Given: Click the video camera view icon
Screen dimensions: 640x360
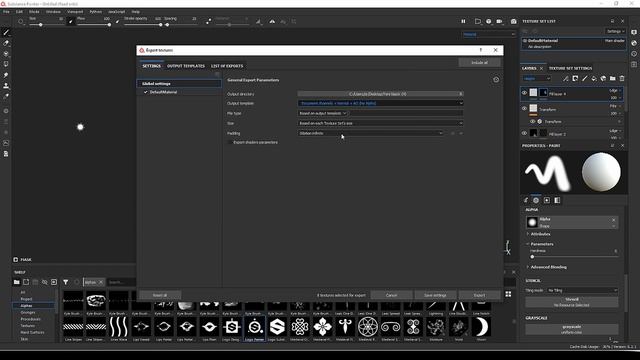Looking at the screenshot, I should point(500,21).
